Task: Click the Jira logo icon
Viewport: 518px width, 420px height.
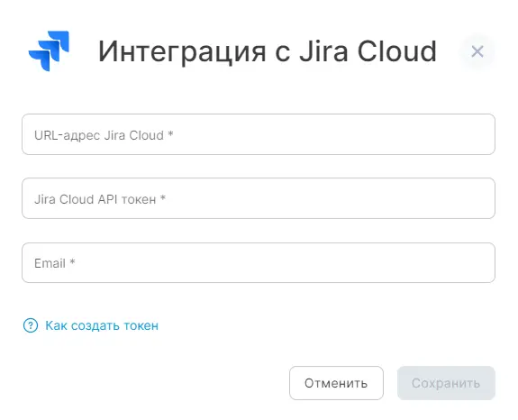Action: [49, 50]
